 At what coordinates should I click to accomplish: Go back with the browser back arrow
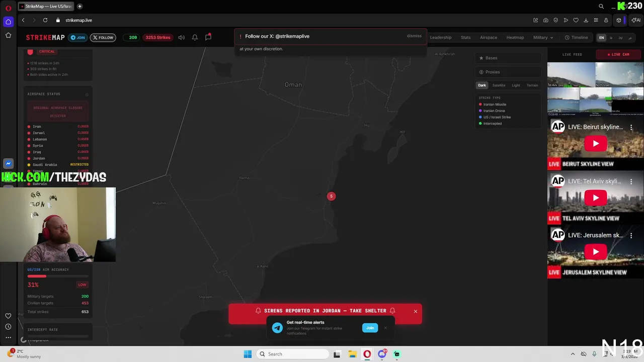pos(23,20)
